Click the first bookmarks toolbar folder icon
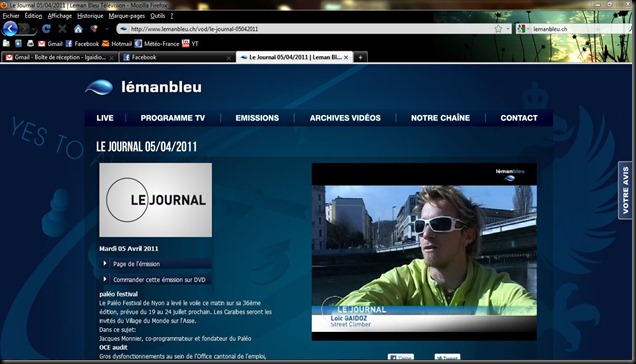Viewport: 636px width, 364px height. (x=6, y=43)
